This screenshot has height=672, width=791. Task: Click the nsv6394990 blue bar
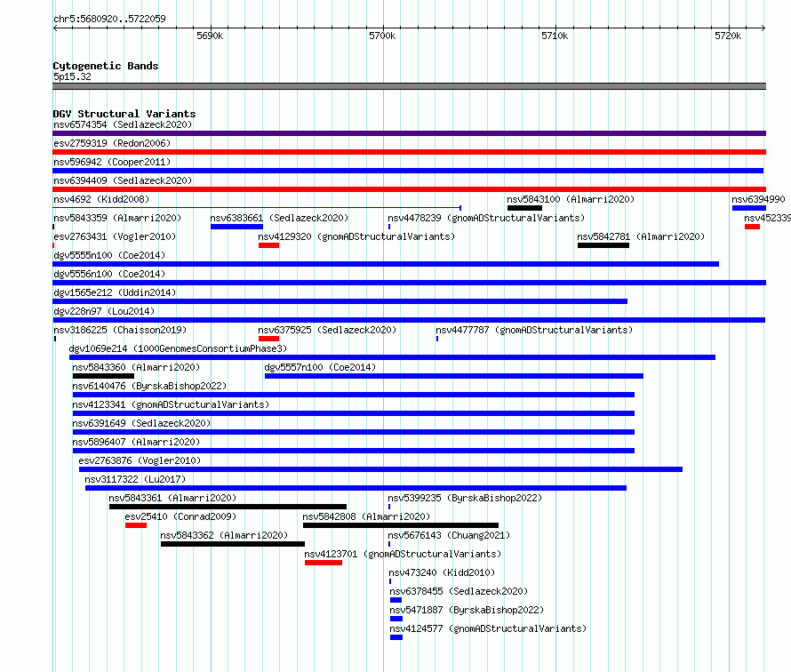point(749,208)
